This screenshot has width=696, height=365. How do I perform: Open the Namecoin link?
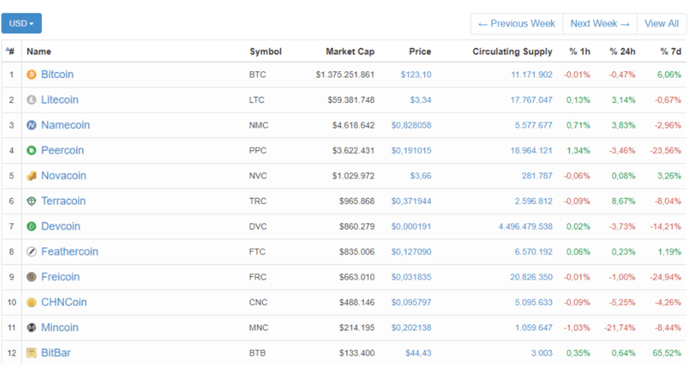pos(65,125)
